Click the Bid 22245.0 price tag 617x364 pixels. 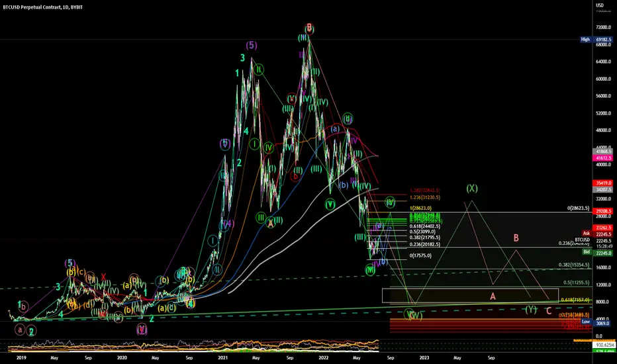(597, 253)
